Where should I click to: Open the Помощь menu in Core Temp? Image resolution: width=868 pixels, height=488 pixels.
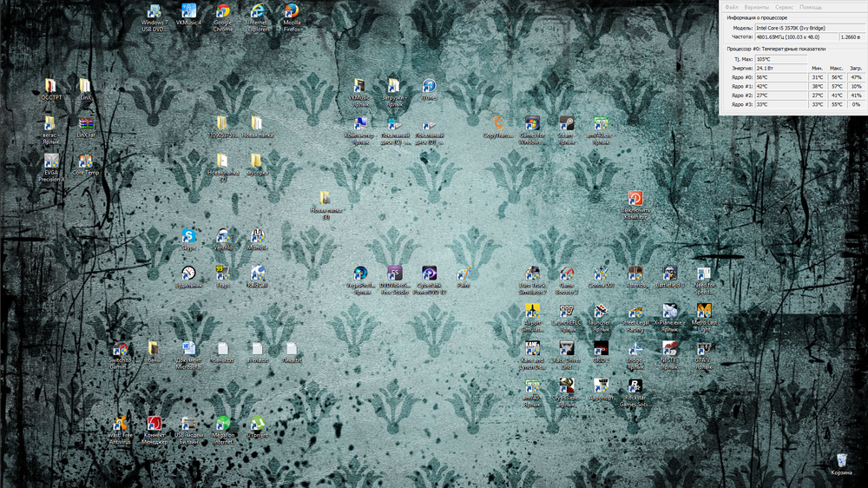coord(810,7)
